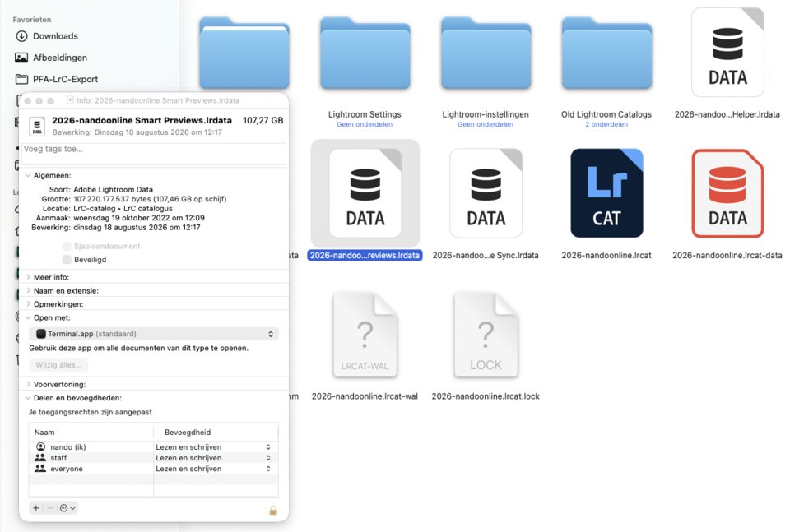Collapse Delen en bevoegdheden section
The image size is (790, 532).
tap(28, 398)
